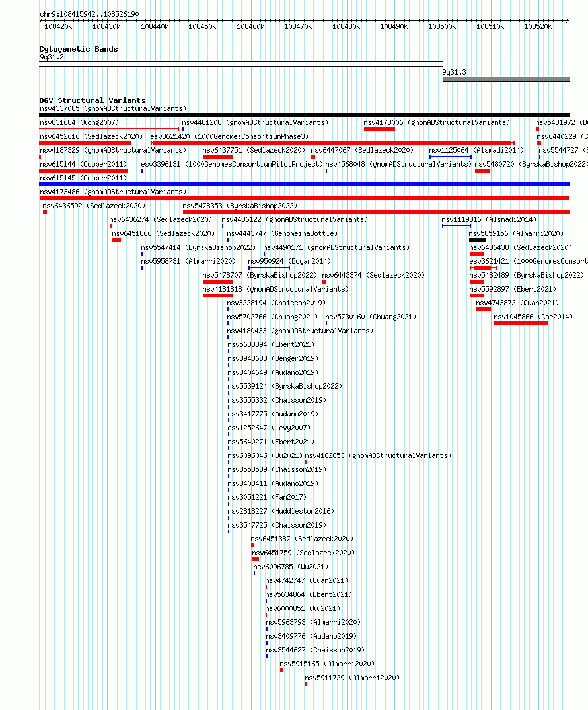
Task: Open nsv831684 (Wong2007) variant label
Action: click(x=79, y=123)
